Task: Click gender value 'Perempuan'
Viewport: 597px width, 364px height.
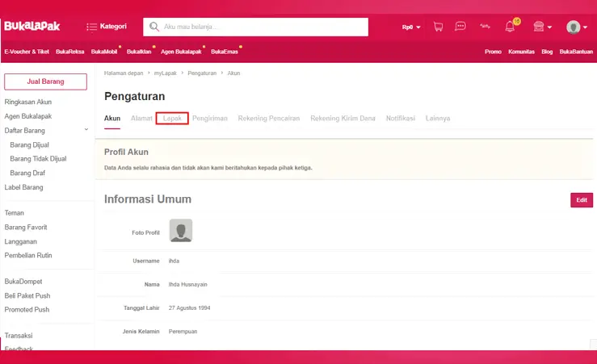Action: pos(183,332)
